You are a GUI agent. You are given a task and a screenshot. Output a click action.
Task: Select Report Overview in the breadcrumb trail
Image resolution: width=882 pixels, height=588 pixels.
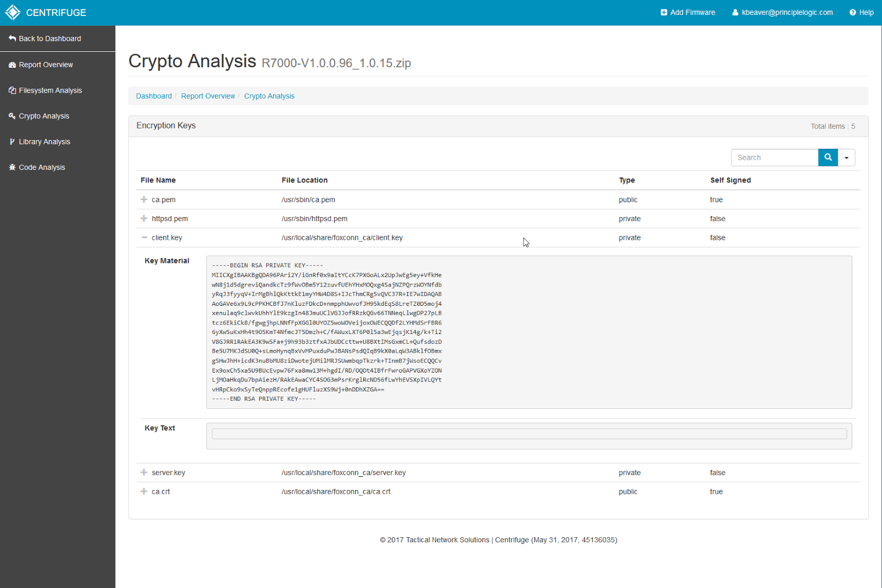tap(208, 96)
